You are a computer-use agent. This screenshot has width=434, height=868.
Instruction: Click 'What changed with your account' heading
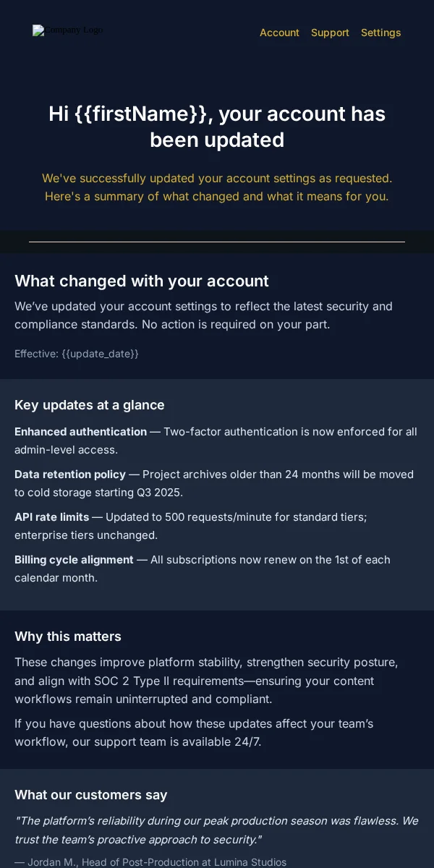[142, 281]
